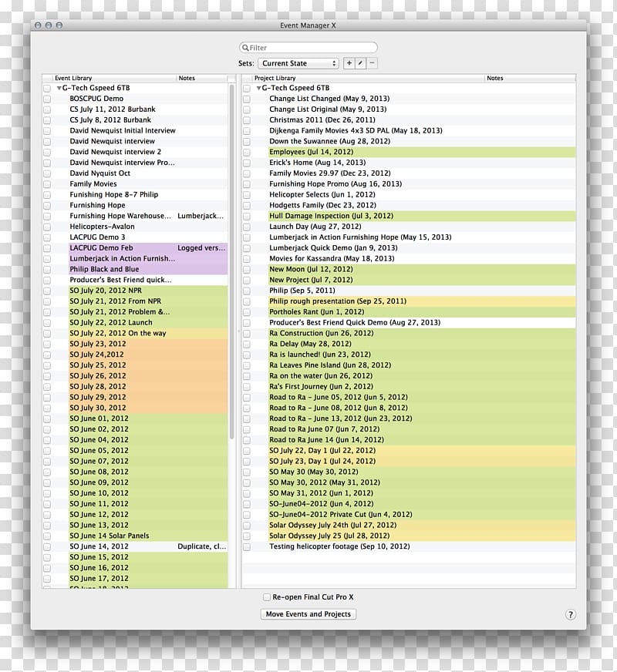The width and height of the screenshot is (617, 672).
Task: Select the Hodgetts Family (Dec 23, 2012) project
Action: [322, 205]
